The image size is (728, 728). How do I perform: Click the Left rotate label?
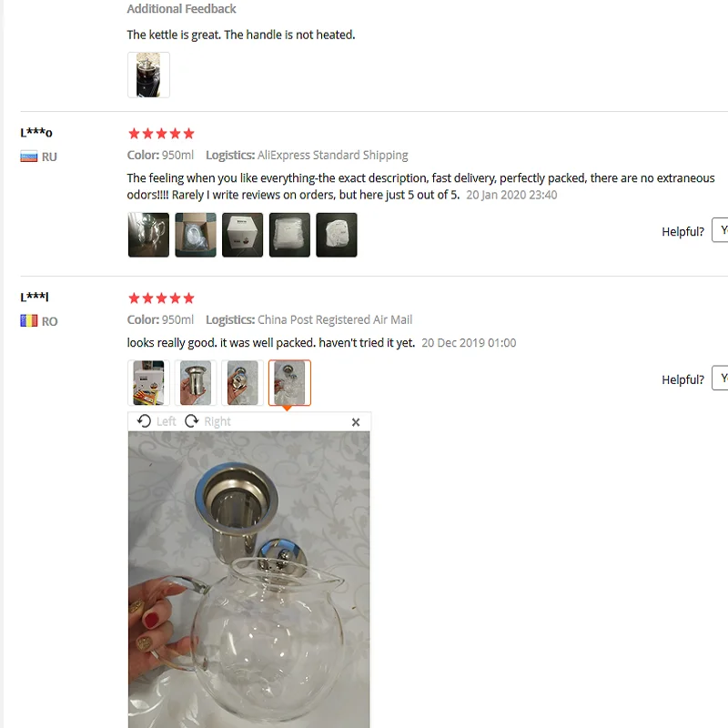[x=166, y=421]
